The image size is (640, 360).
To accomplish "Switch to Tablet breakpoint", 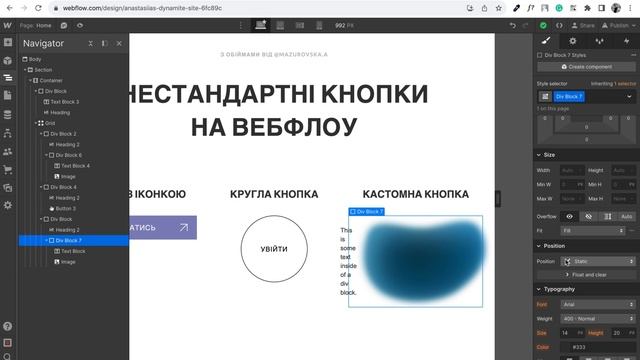I will pos(280,25).
